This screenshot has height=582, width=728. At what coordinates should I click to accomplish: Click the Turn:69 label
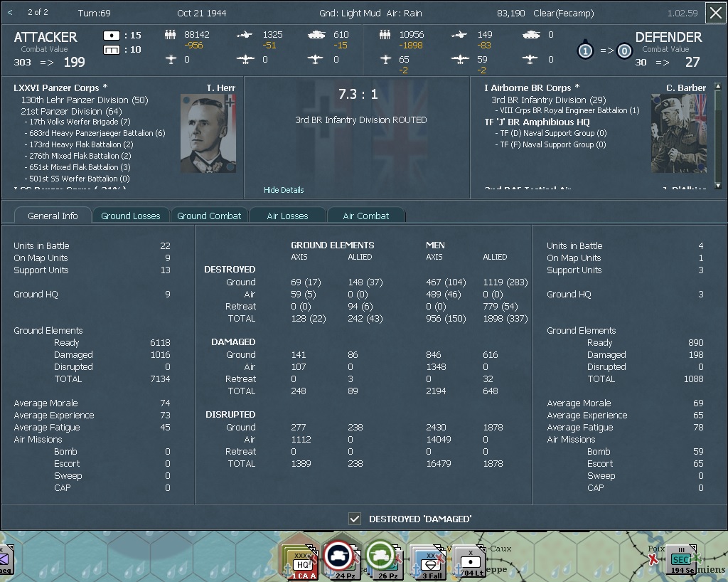pos(95,13)
